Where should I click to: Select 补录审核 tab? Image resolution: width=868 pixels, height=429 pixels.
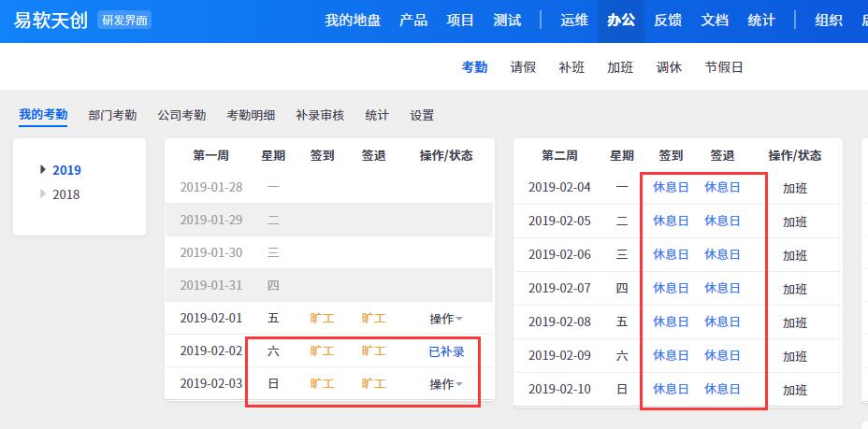[320, 116]
